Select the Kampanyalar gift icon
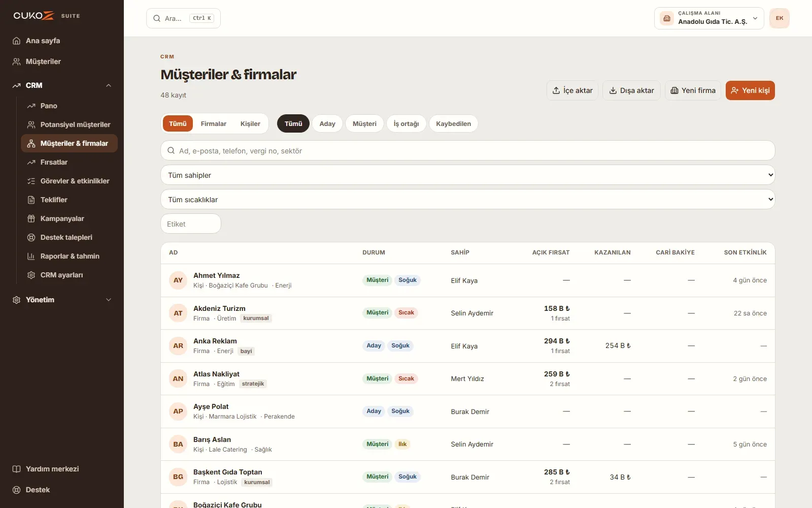 coord(31,218)
